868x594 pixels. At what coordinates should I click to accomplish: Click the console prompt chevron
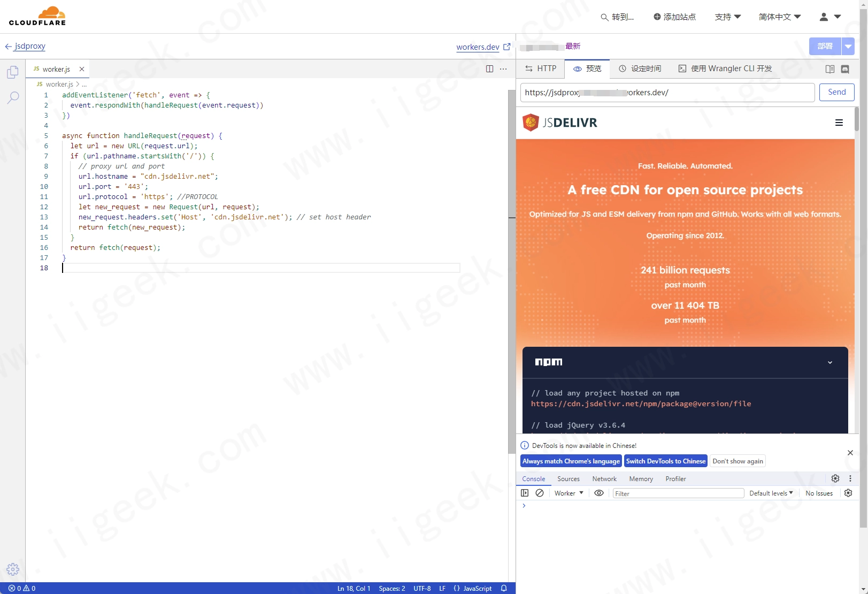pos(524,506)
